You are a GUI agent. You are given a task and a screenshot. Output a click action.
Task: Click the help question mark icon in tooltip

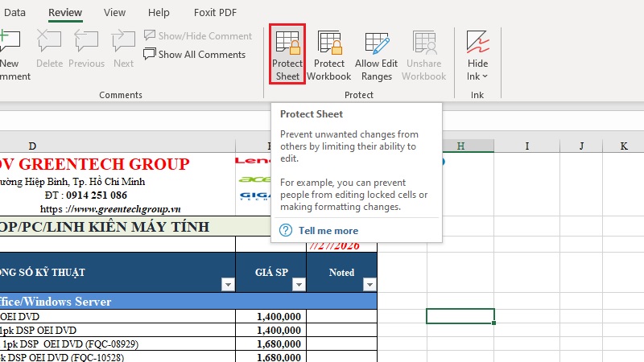(286, 230)
